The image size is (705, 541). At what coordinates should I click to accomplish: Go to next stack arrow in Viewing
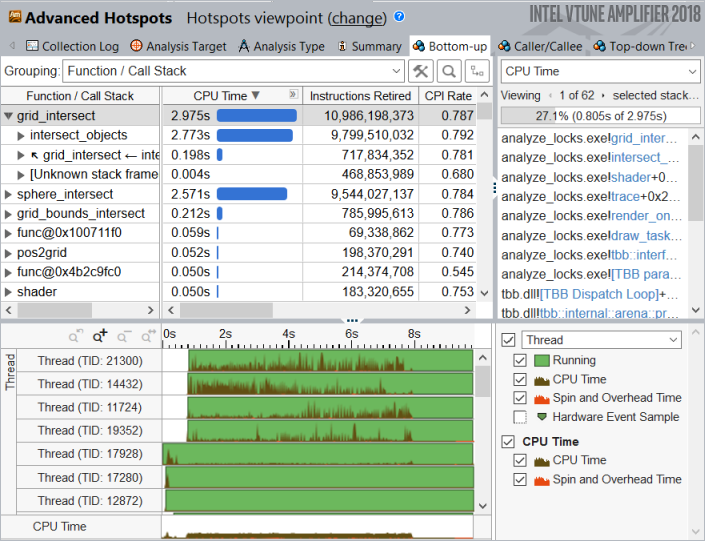pyautogui.click(x=603, y=96)
